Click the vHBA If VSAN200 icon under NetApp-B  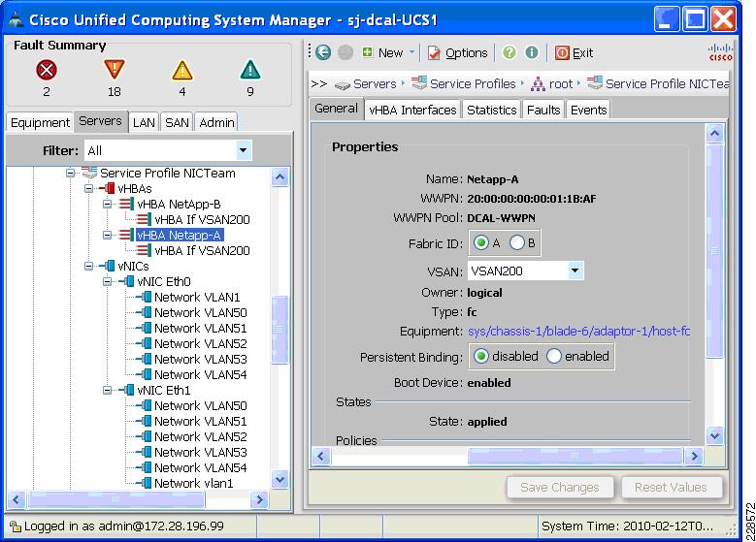pyautogui.click(x=144, y=219)
